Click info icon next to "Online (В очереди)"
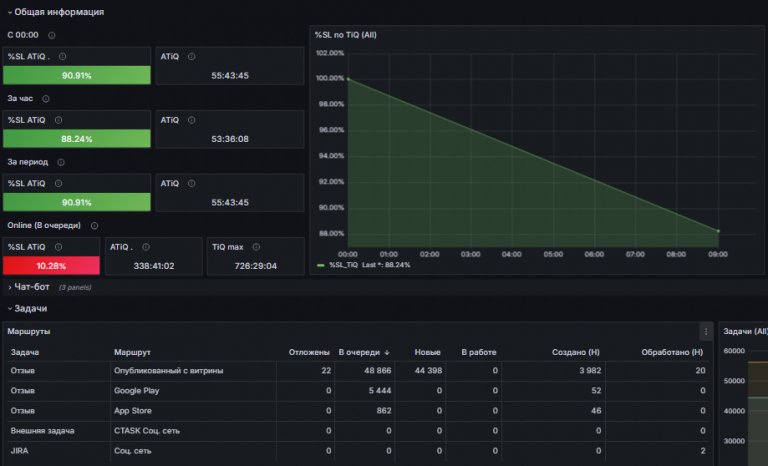This screenshot has height=466, width=768. coord(94,225)
